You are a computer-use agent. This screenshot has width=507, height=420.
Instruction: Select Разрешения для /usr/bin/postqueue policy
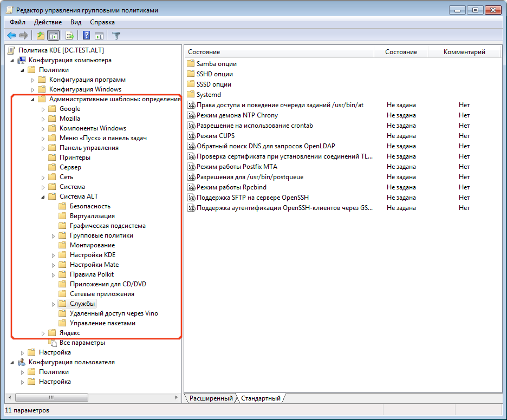coord(250,177)
